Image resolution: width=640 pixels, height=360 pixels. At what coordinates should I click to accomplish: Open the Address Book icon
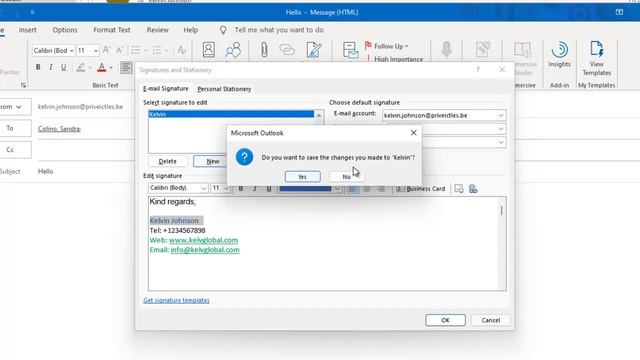pos(209,50)
